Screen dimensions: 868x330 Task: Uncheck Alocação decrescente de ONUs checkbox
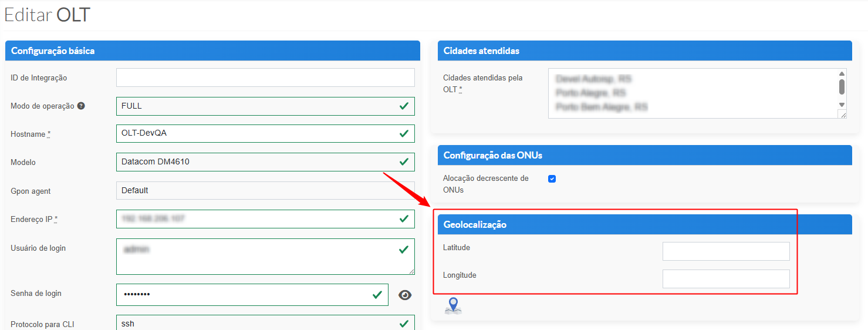point(552,179)
